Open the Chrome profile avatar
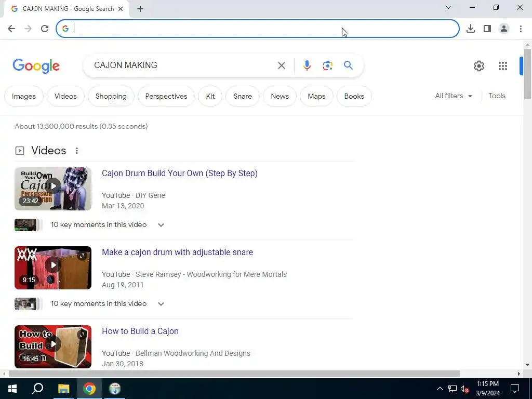The width and height of the screenshot is (532, 399). [504, 29]
